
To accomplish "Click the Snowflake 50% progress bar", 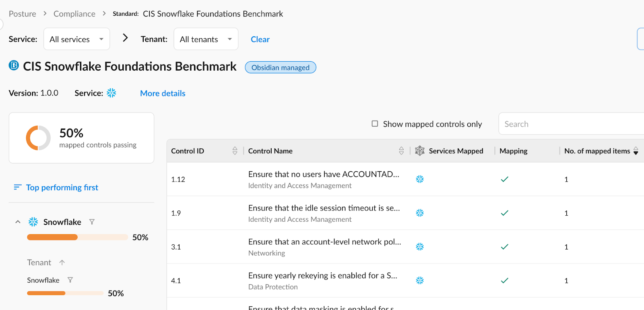I will click(77, 237).
